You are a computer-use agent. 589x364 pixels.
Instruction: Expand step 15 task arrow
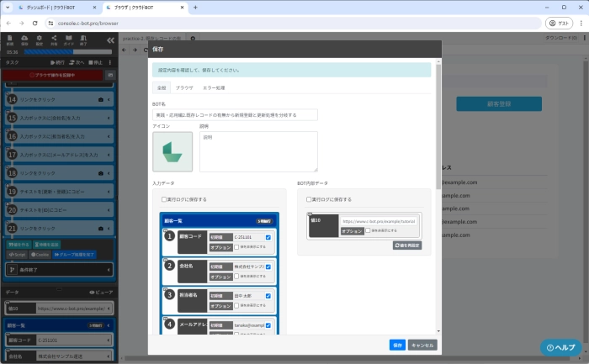pyautogui.click(x=109, y=119)
